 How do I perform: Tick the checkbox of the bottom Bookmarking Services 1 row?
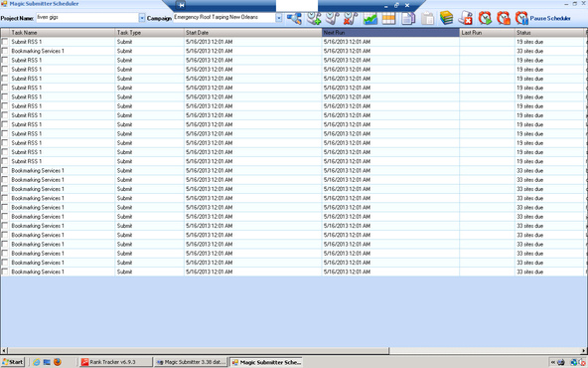(x=5, y=272)
